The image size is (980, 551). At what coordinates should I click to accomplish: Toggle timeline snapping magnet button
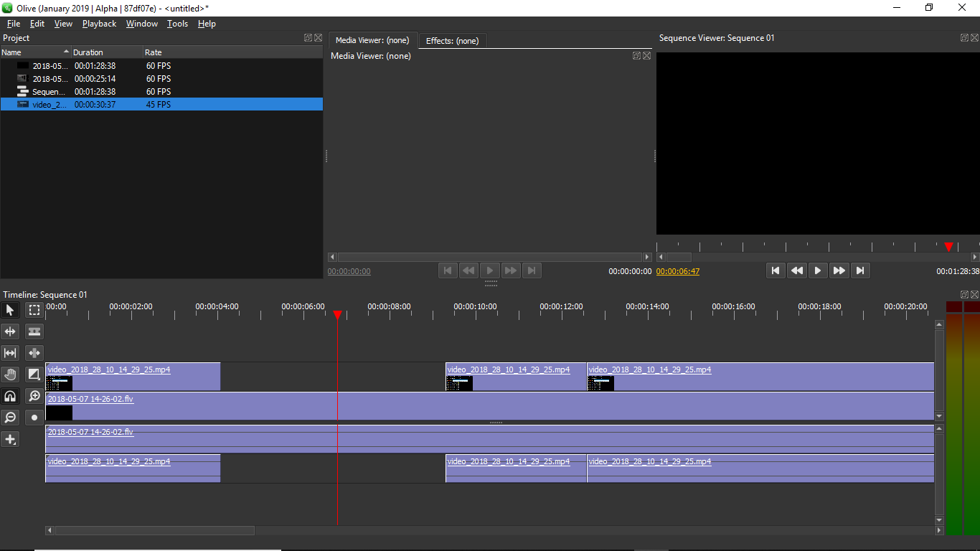[10, 396]
